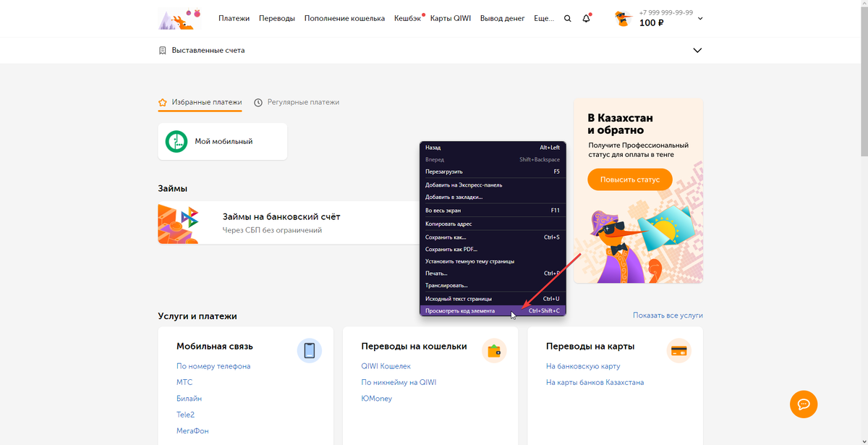Open the Переводы menu item

tap(277, 18)
